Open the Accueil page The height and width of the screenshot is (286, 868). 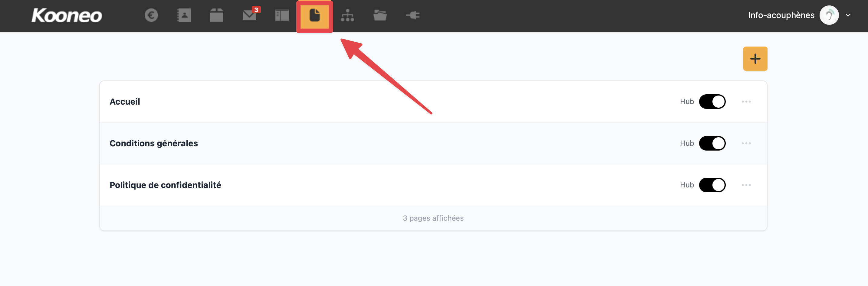(125, 102)
